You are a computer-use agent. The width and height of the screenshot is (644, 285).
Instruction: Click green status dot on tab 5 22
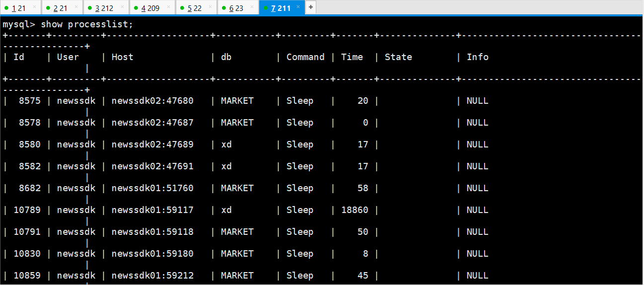(182, 8)
